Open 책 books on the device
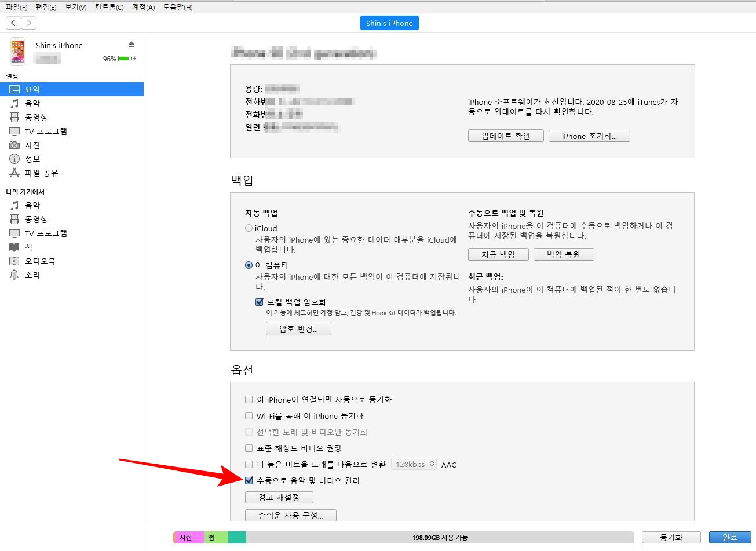 (72, 247)
